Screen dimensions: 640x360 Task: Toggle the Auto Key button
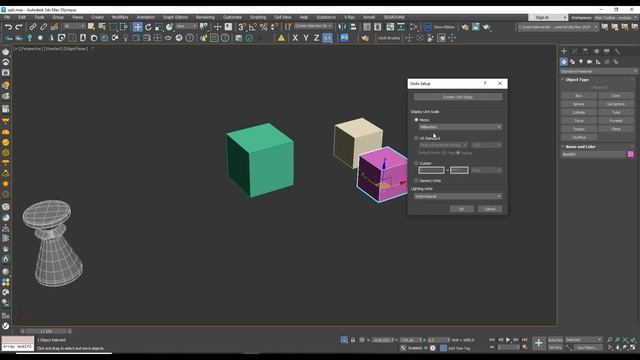point(555,340)
